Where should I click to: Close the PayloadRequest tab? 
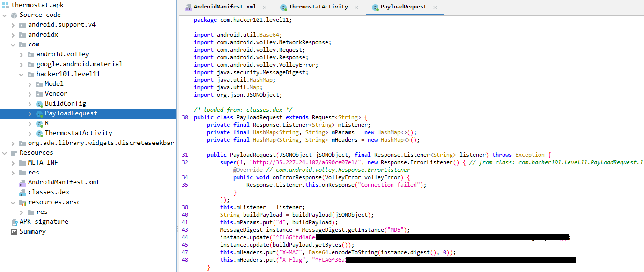point(435,7)
